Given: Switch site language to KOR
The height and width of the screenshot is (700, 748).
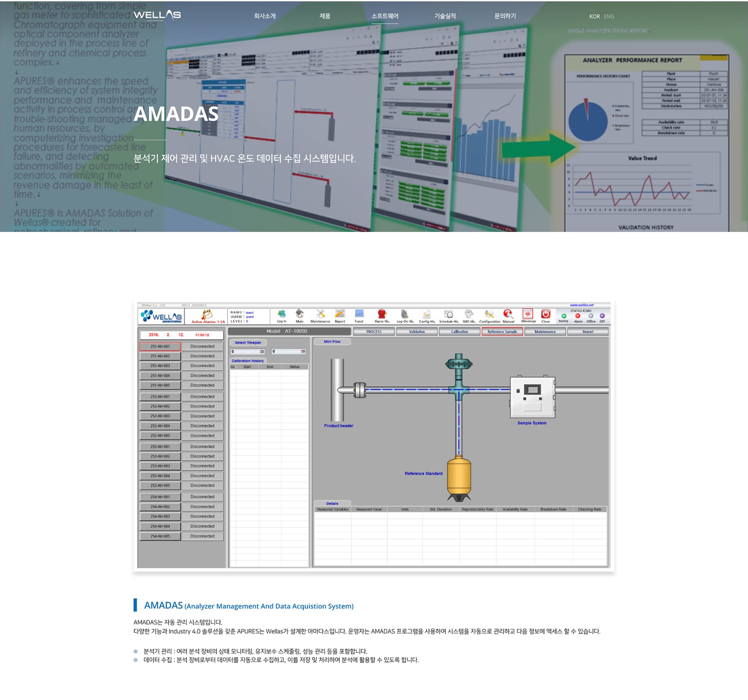Looking at the screenshot, I should pos(594,17).
